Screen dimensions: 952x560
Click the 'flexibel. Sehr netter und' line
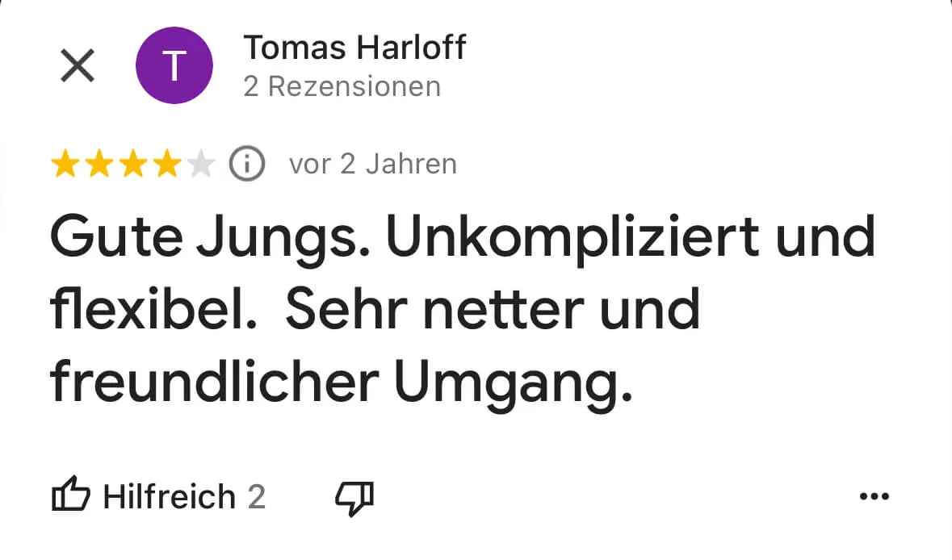pyautogui.click(x=375, y=310)
